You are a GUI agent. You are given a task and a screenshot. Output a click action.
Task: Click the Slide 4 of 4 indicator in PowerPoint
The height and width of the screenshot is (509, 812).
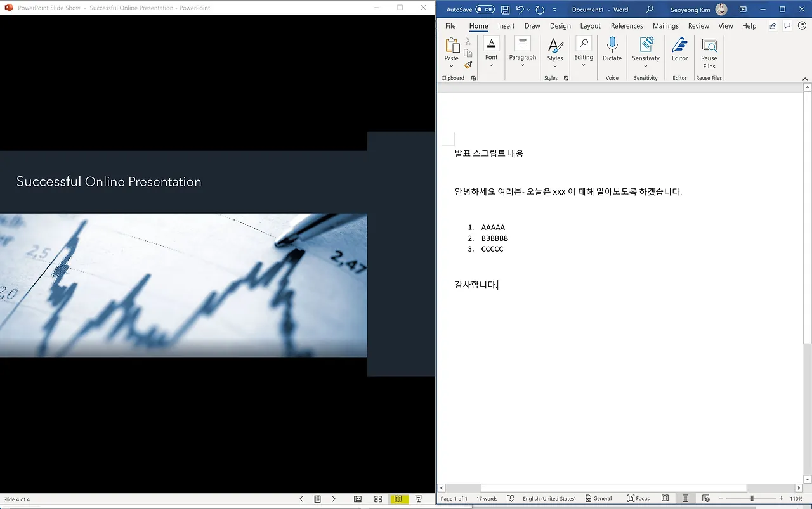[16, 499]
